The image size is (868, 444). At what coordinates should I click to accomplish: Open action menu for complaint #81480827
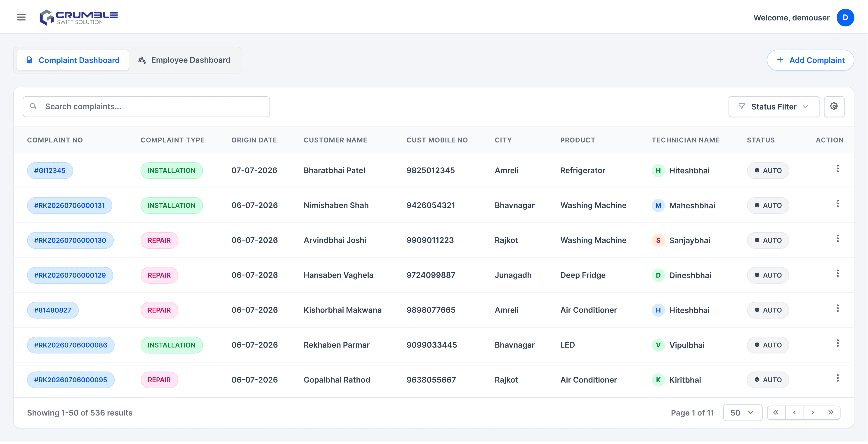(x=837, y=308)
